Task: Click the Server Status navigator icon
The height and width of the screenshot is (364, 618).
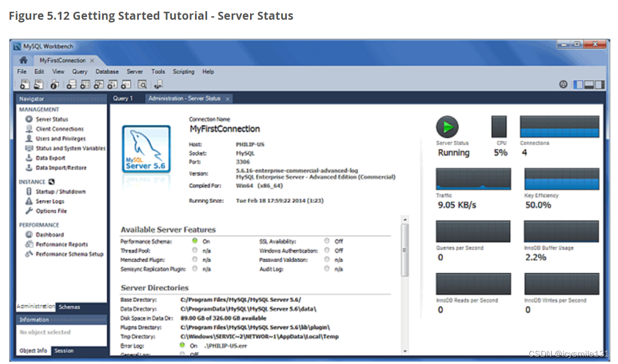Action: click(29, 119)
